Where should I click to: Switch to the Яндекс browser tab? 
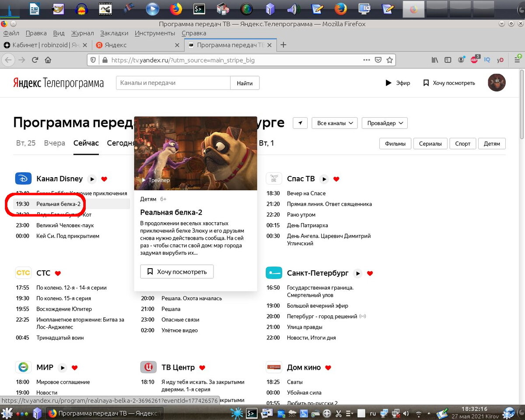click(137, 45)
